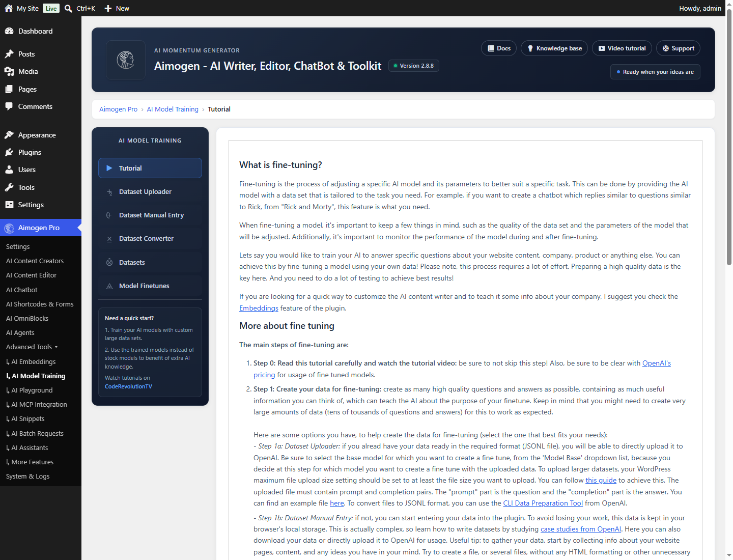Open the Video tutorial button
Screen dimensions: 733x560
[622, 48]
